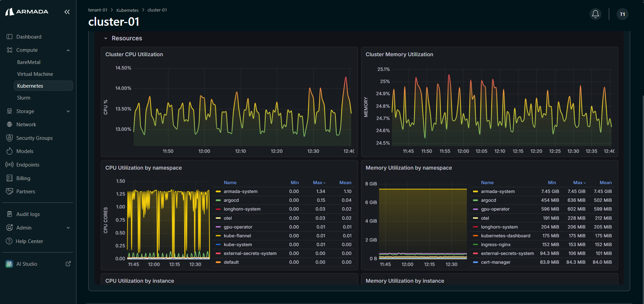Image resolution: width=644 pixels, height=304 pixels.
Task: Collapse the sidebar with double-chevron icon
Action: click(67, 12)
